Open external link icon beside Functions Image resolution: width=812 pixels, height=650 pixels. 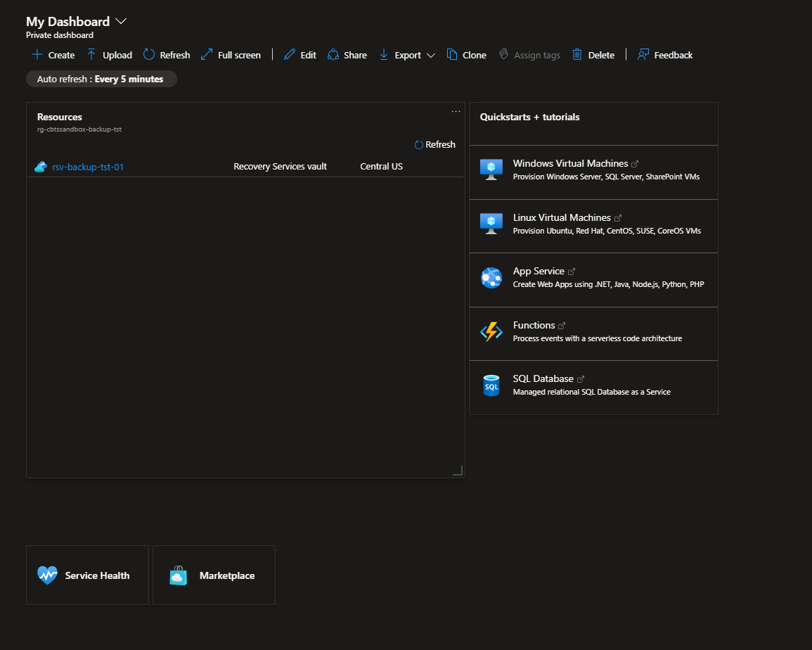coord(562,326)
